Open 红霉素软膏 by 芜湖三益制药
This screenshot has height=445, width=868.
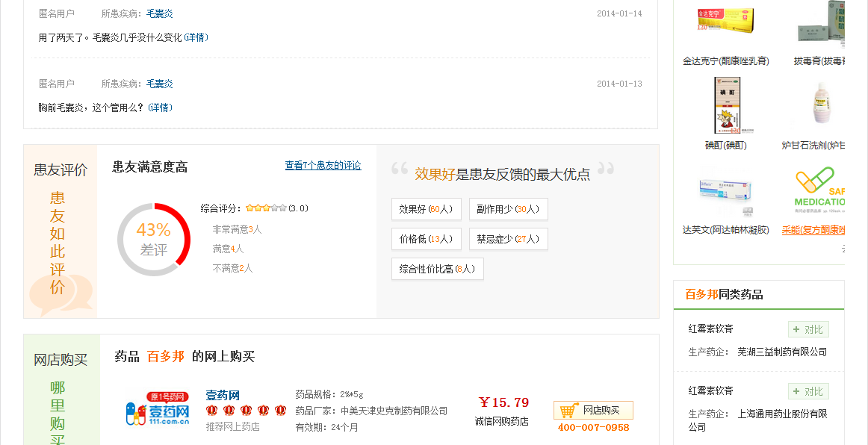click(x=711, y=329)
